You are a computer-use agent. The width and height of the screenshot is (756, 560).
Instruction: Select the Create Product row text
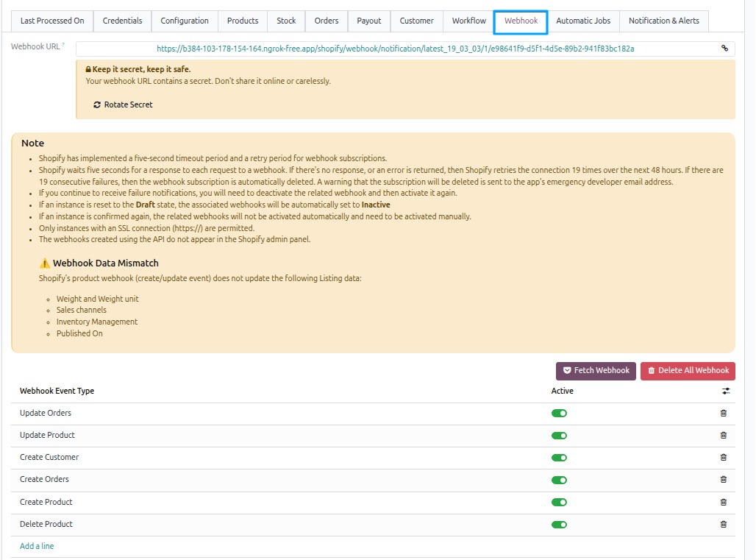point(46,502)
